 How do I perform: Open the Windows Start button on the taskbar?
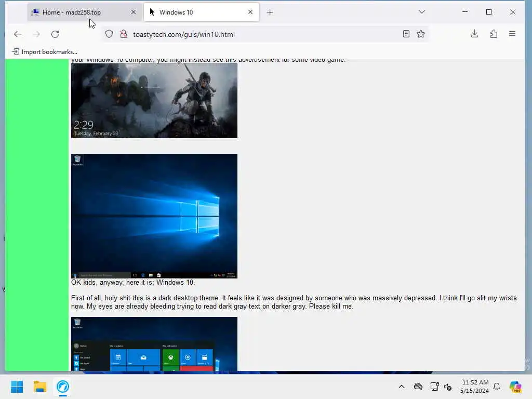pos(17,387)
